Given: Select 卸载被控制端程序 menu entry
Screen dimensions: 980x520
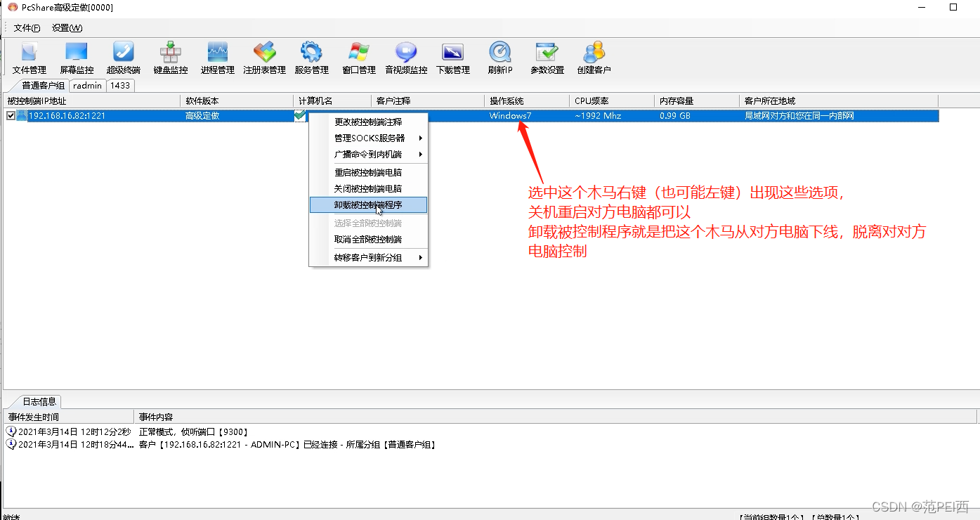Looking at the screenshot, I should (x=369, y=205).
